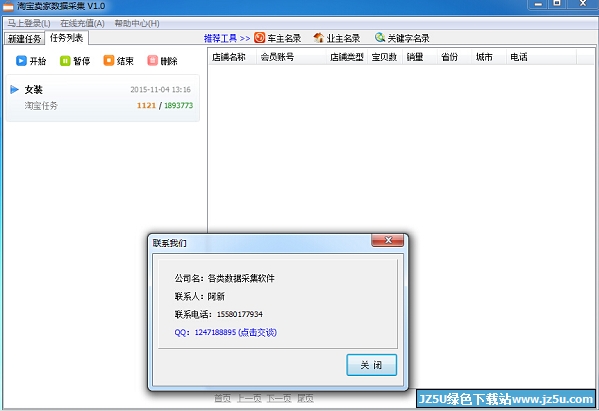Open the 车主名录 tool icon
The width and height of the screenshot is (599, 411).
(259, 38)
